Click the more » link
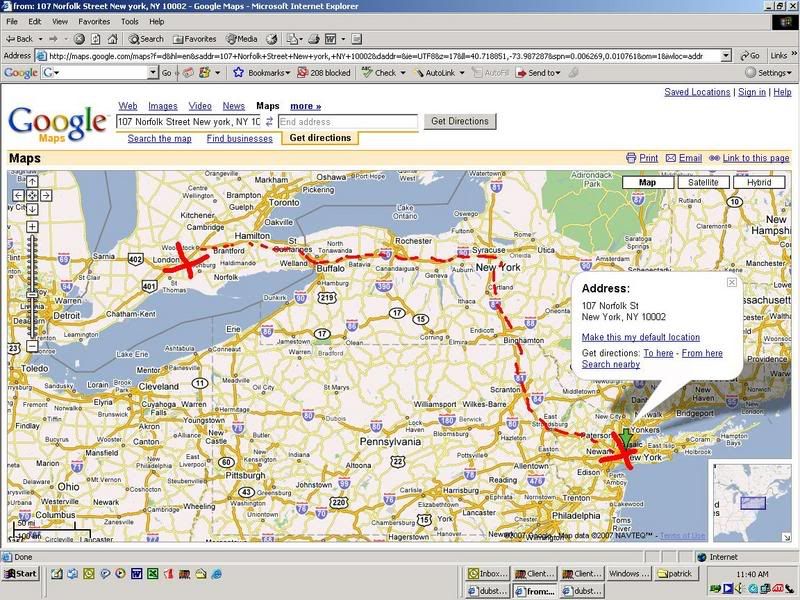 coord(306,106)
